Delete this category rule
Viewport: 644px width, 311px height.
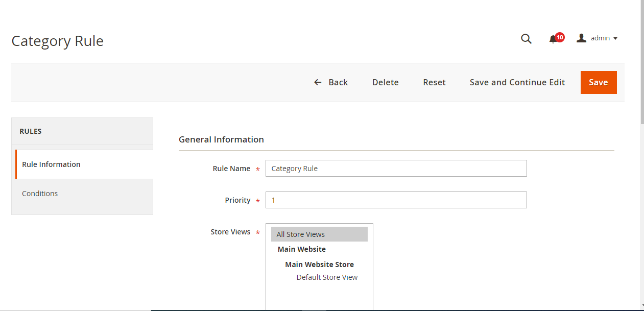click(385, 82)
